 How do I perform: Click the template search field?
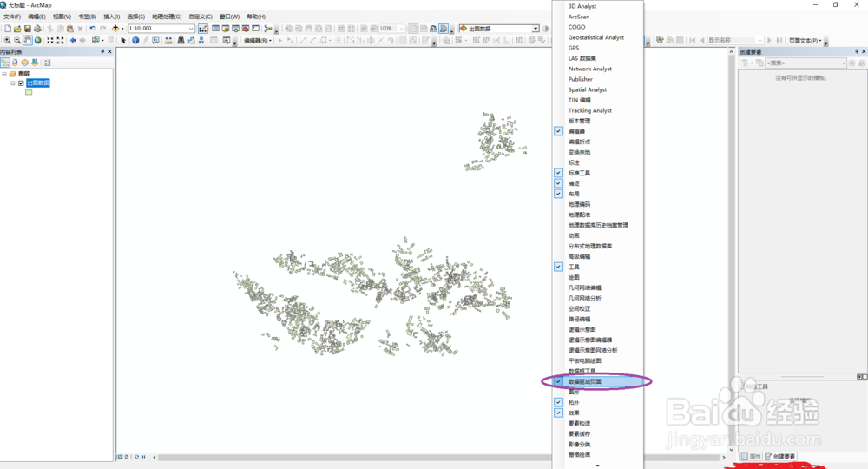tap(806, 63)
